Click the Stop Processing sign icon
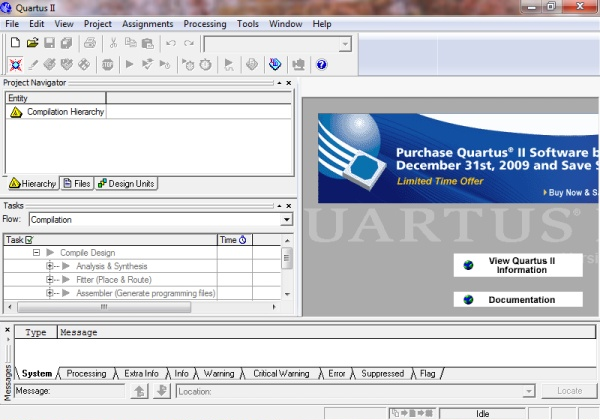The image size is (600, 420). click(x=108, y=65)
